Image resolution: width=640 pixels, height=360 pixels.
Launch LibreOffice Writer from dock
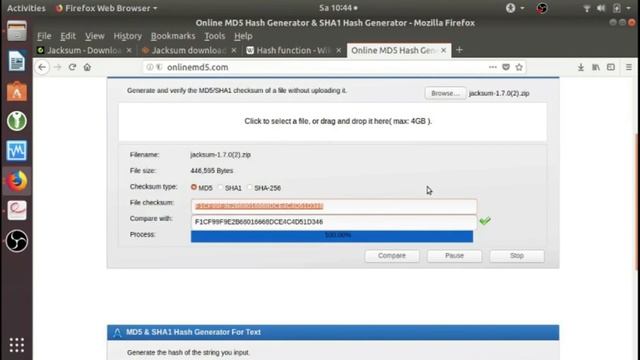click(17, 61)
